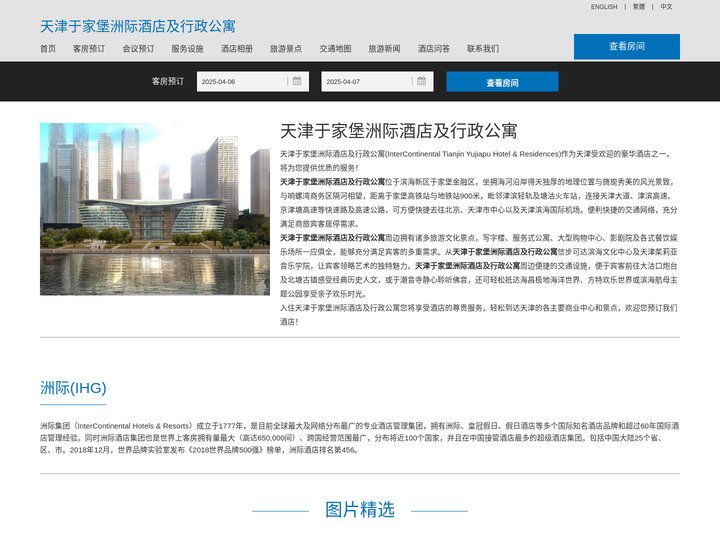Click the check-in date field 2025-04-06

253,82
